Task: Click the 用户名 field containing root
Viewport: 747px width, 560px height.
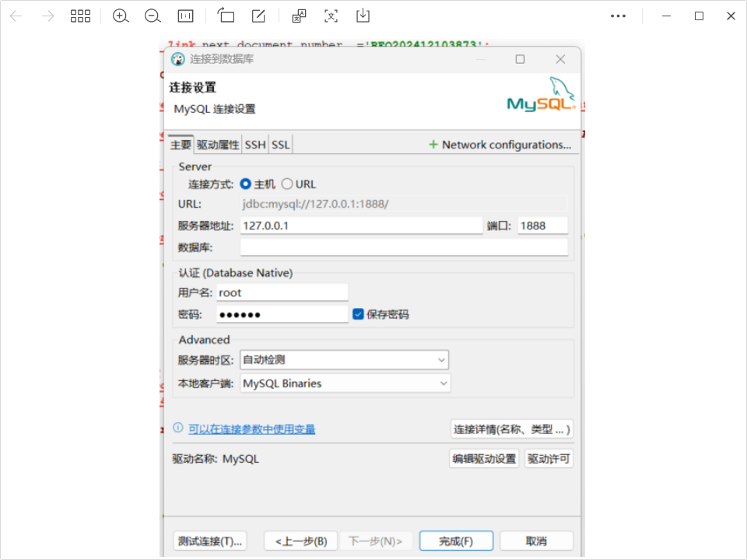Action: 282,292
